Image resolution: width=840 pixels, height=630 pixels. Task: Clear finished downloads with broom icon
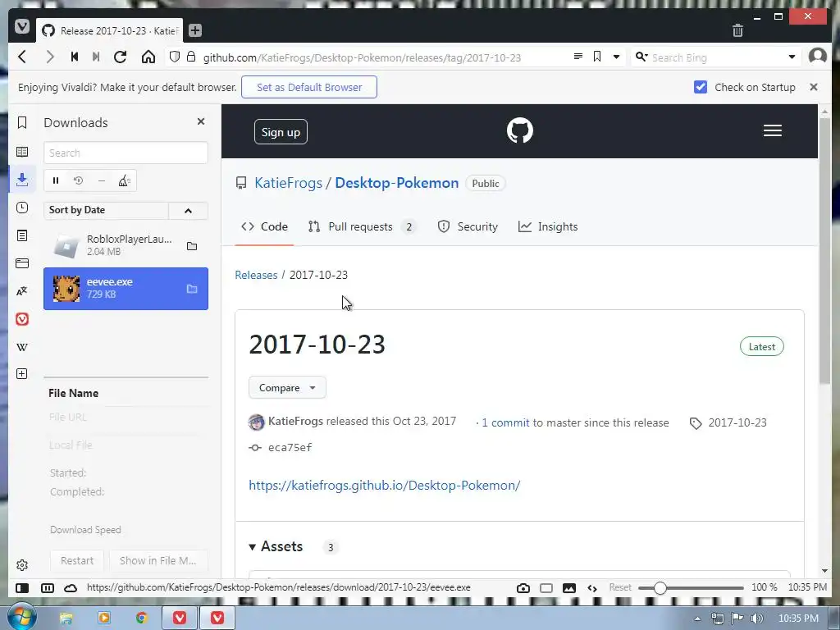[x=125, y=180]
